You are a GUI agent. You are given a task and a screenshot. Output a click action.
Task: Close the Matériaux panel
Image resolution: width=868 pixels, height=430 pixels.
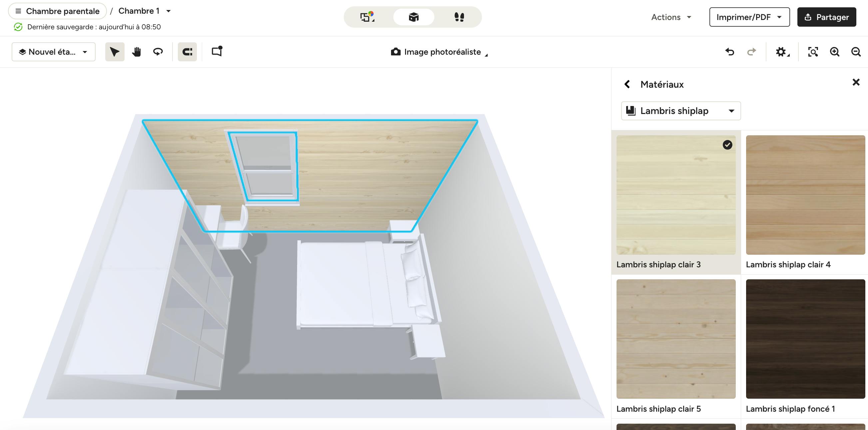tap(856, 82)
